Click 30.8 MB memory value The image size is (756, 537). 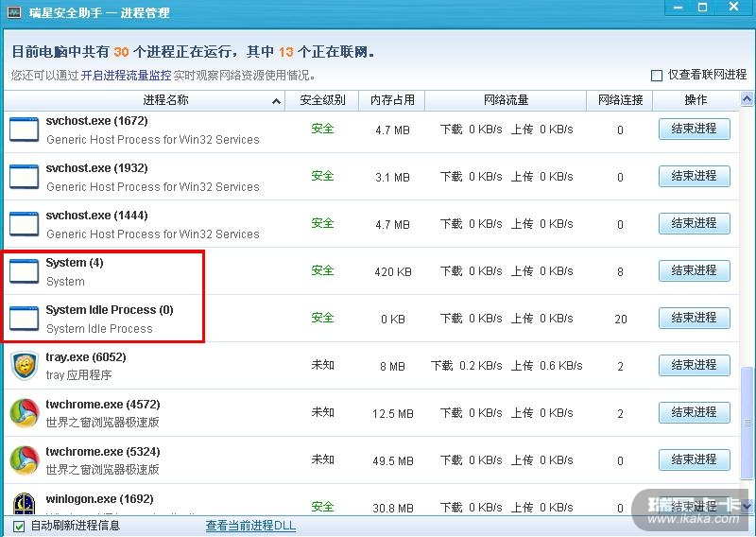tap(393, 508)
